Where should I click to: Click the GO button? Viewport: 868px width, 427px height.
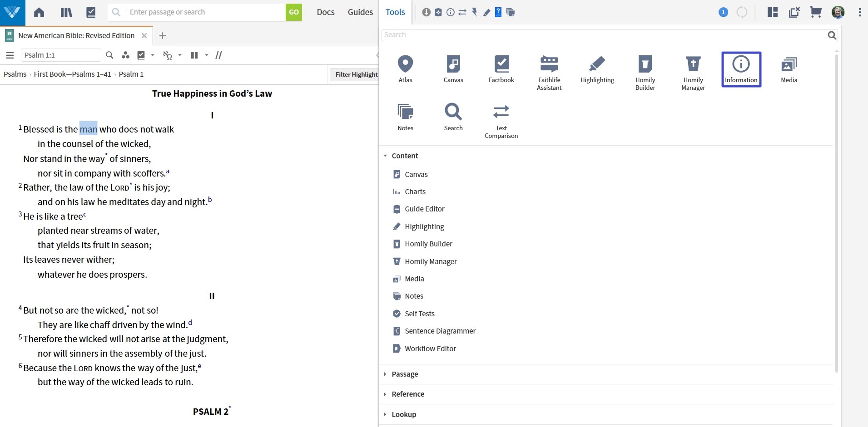coord(294,12)
